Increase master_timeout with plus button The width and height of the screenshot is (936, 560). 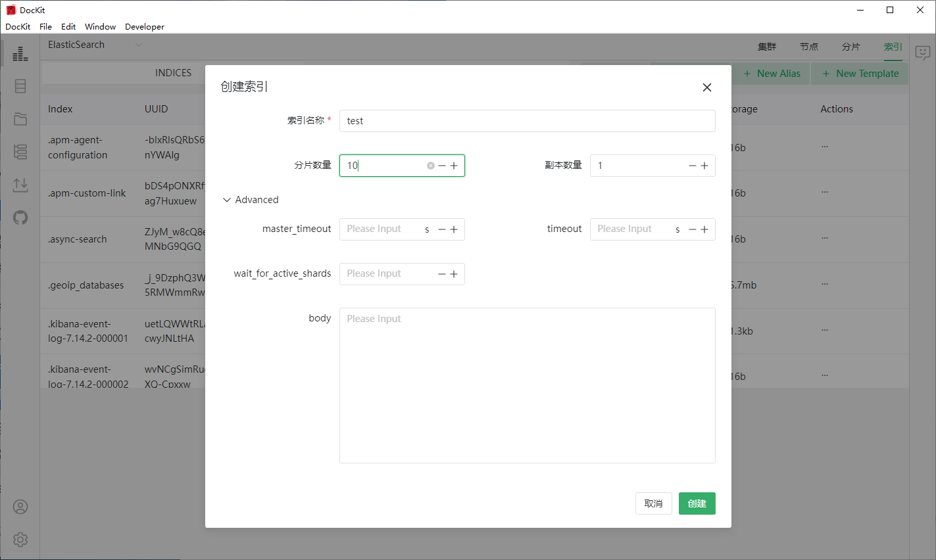(x=454, y=229)
